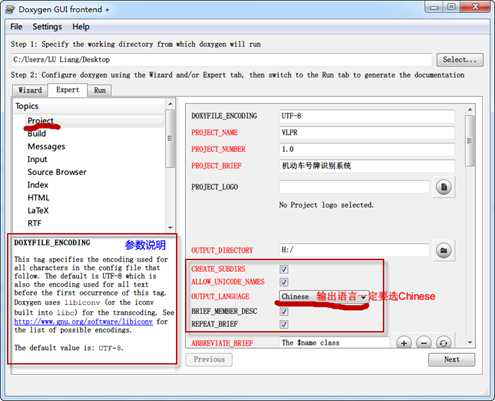Select the Index topic
Viewport: 495px width, 401px height.
(38, 185)
